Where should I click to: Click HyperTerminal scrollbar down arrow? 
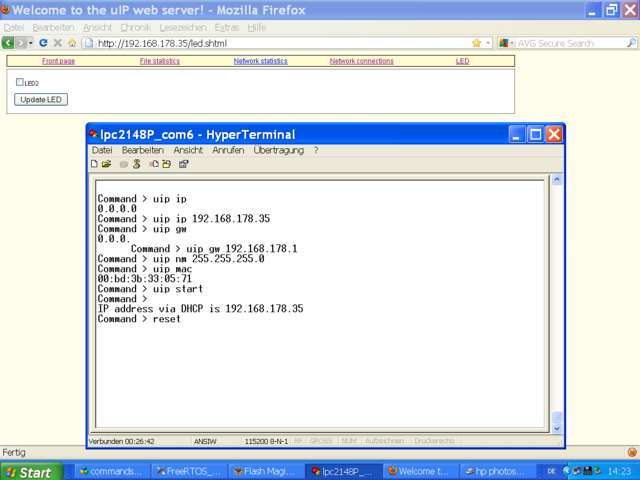tap(557, 429)
